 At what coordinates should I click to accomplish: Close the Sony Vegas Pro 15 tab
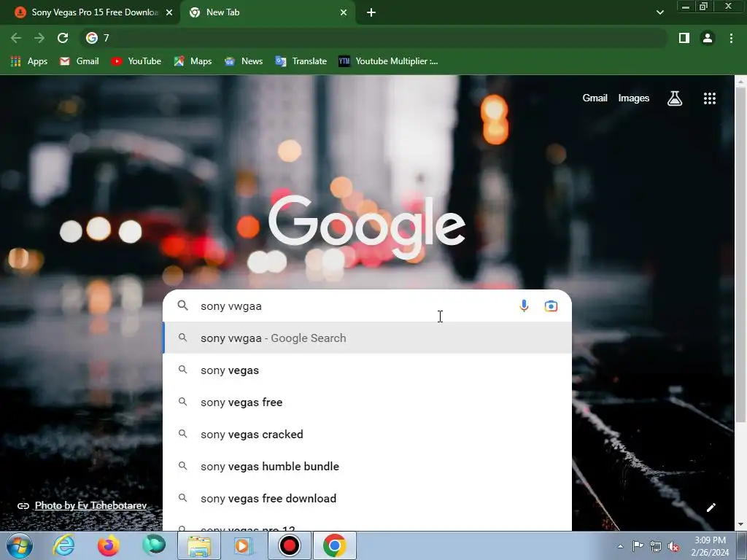pyautogui.click(x=169, y=12)
